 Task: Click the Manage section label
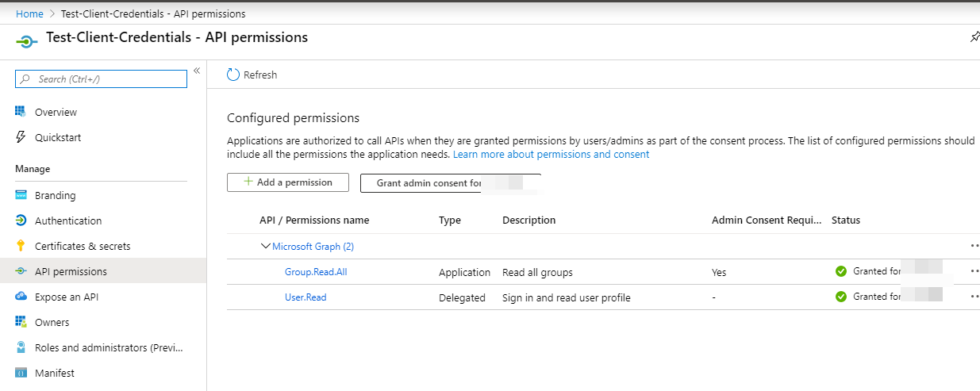coord(33,168)
